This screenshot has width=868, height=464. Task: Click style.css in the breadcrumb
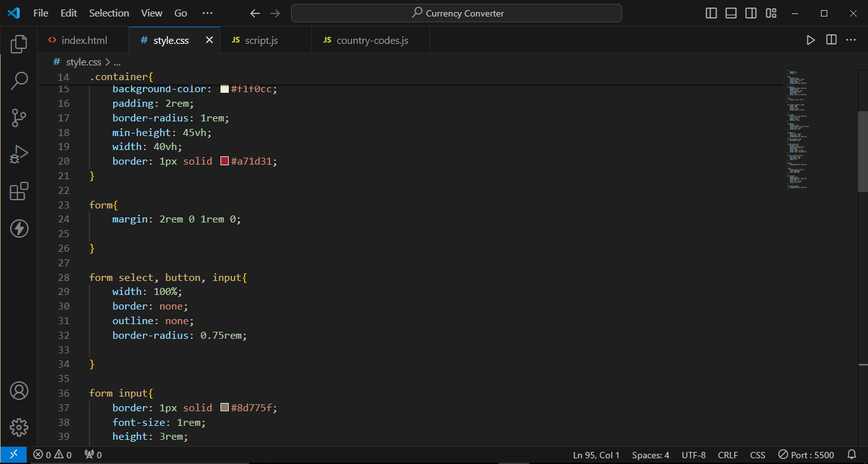tap(83, 62)
